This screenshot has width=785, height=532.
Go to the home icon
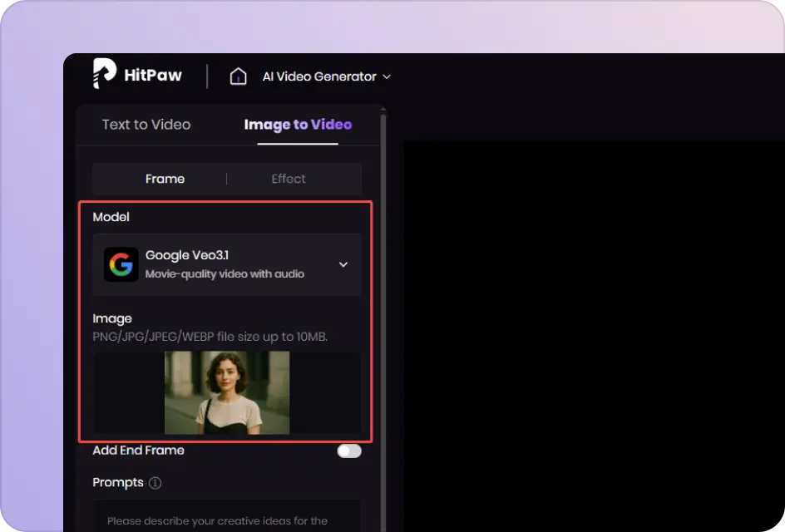coord(238,76)
